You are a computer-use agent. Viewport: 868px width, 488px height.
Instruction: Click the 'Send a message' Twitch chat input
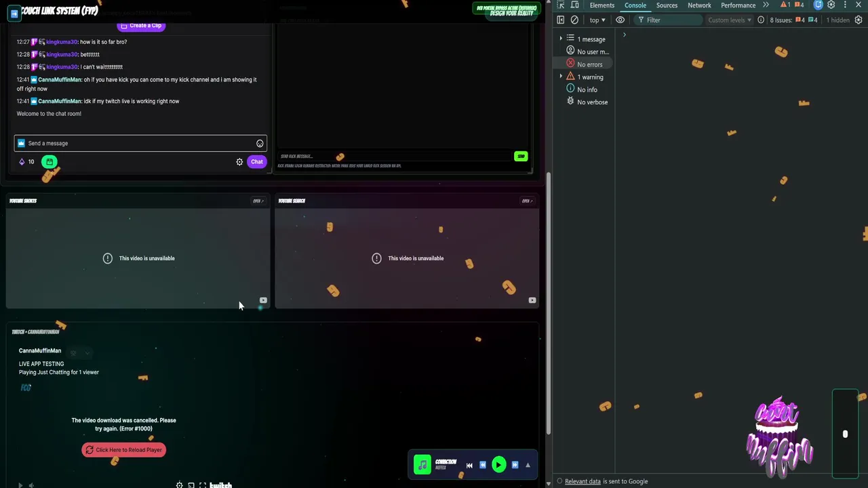[140, 143]
